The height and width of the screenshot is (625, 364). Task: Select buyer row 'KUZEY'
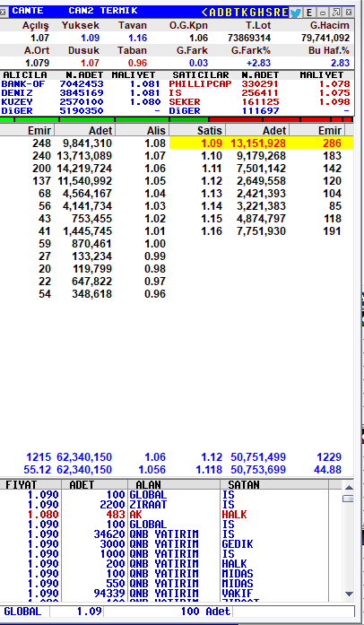(81, 101)
